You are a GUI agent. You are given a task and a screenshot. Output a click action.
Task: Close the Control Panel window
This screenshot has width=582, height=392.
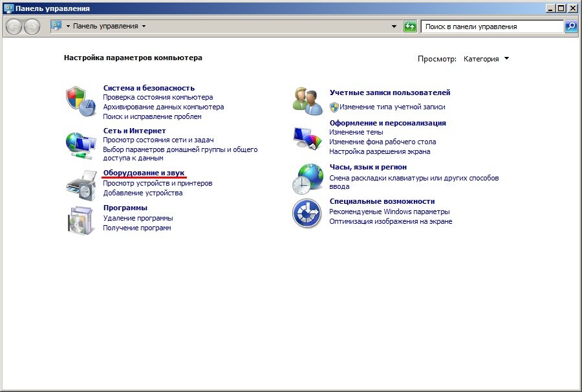[572, 8]
